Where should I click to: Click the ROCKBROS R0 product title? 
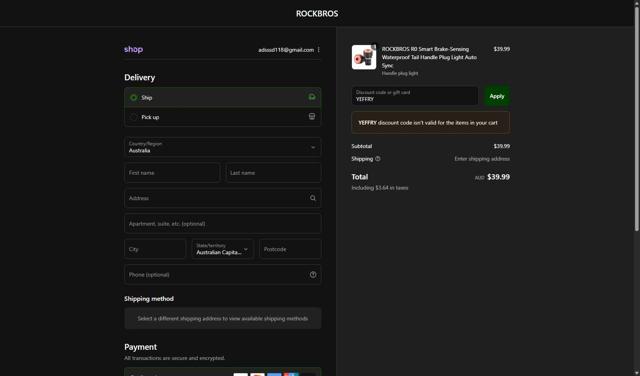[x=429, y=57]
